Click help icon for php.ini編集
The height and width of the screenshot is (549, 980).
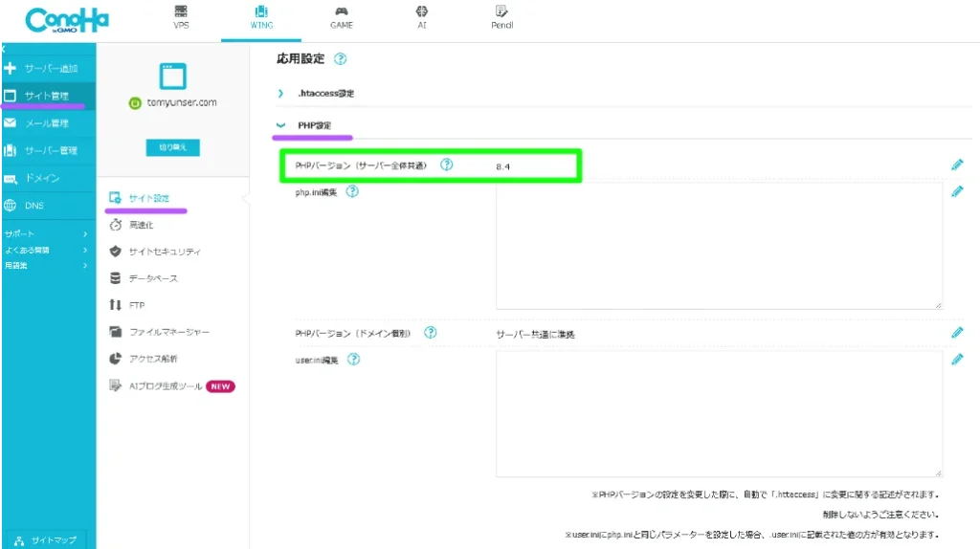point(352,191)
